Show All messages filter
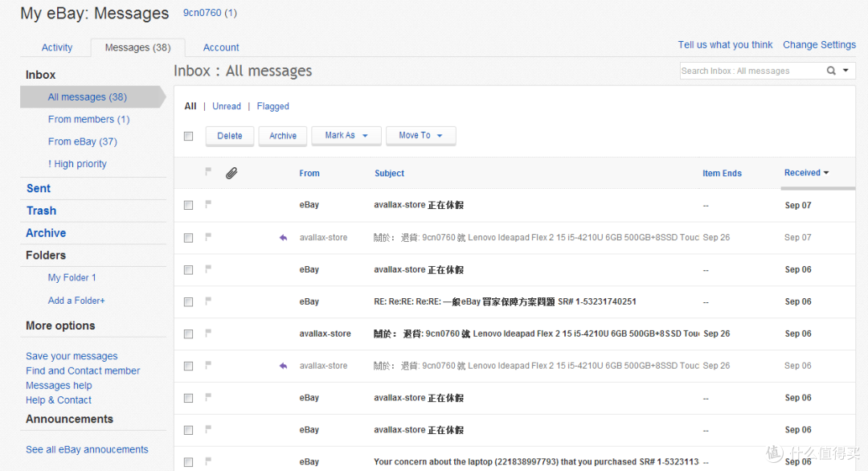Screen dimensions: 868x471 pyautogui.click(x=190, y=106)
